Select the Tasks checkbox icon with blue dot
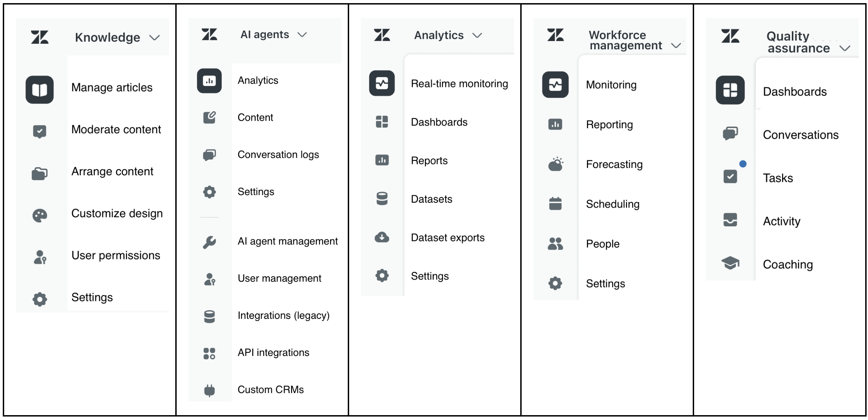The image size is (868, 420). coord(731,176)
